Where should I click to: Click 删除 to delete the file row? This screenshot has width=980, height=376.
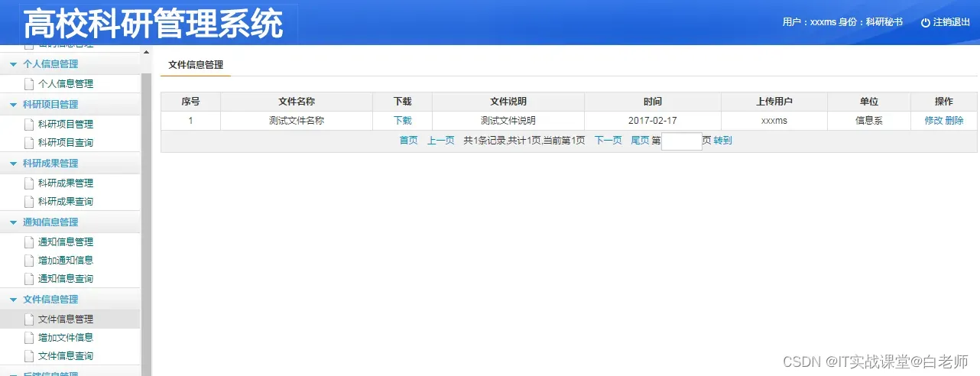coord(954,121)
